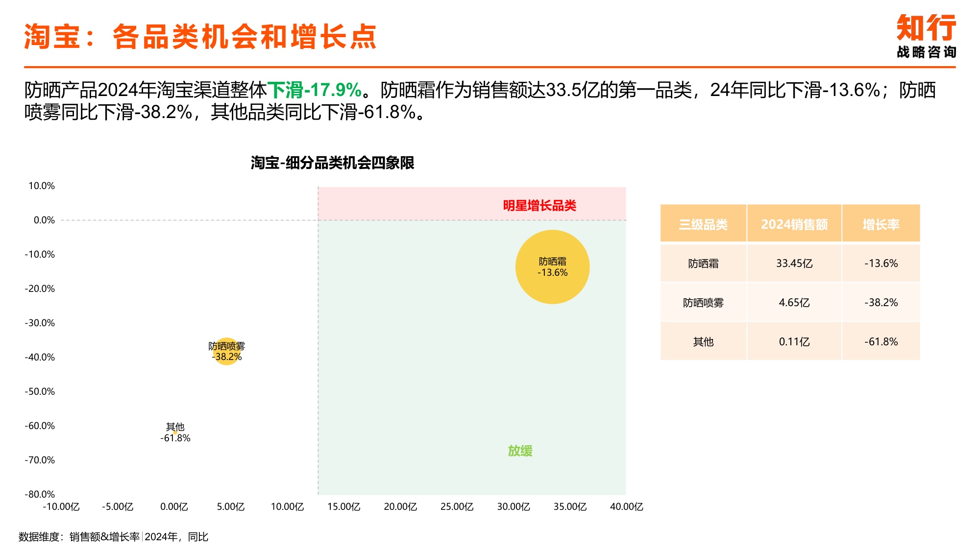
Task: Select table cell 防晒霜
Action: (703, 264)
